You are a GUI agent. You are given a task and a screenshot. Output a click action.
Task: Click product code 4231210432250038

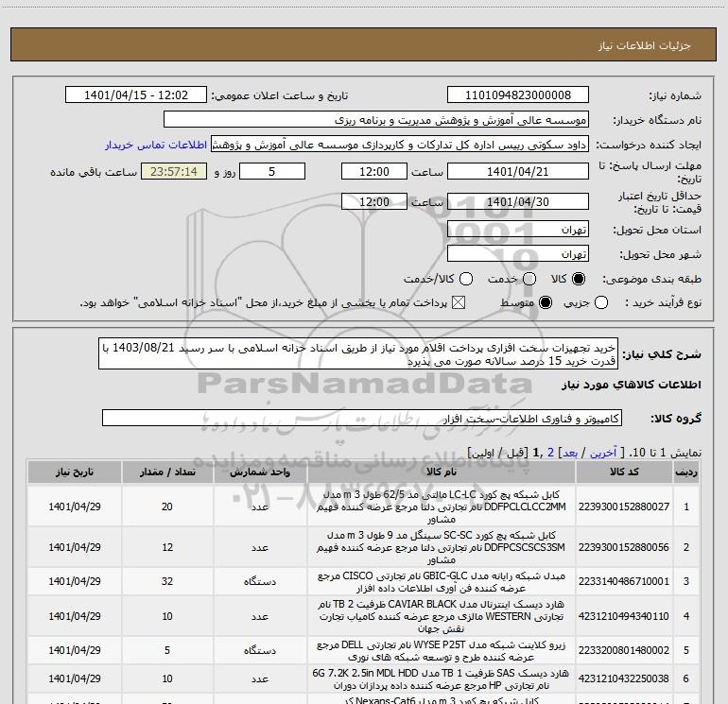(624, 678)
